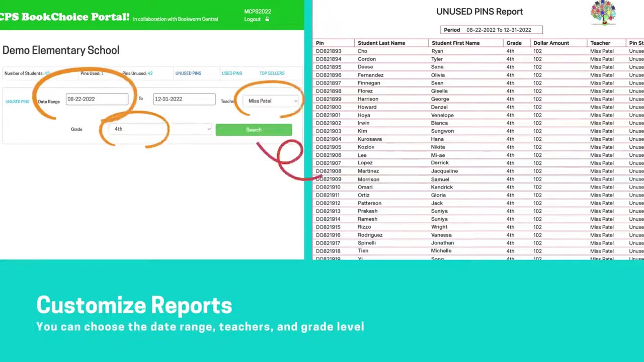Click the report Period date range text
The height and width of the screenshot is (362, 644).
[499, 30]
